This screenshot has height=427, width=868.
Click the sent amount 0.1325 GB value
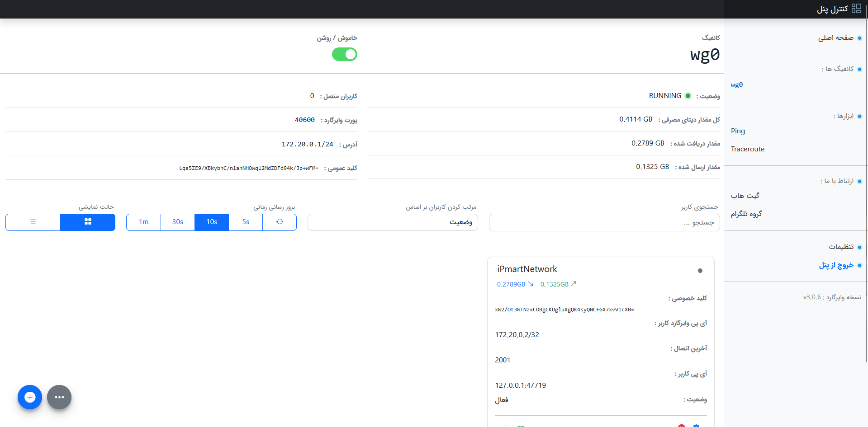pyautogui.click(x=652, y=167)
